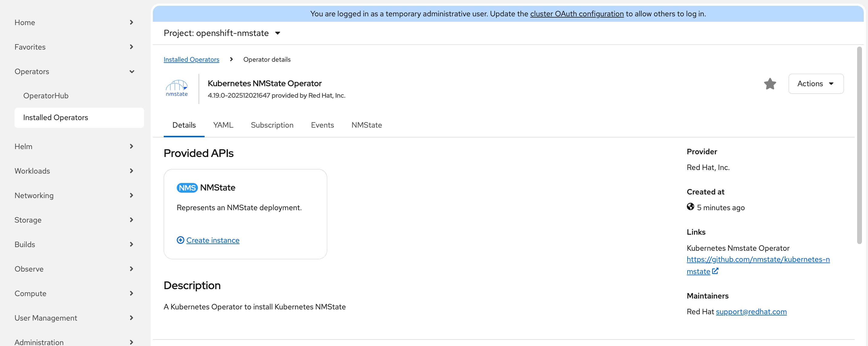The image size is (868, 346).
Task: Click the nmstate operator logo
Action: click(176, 89)
